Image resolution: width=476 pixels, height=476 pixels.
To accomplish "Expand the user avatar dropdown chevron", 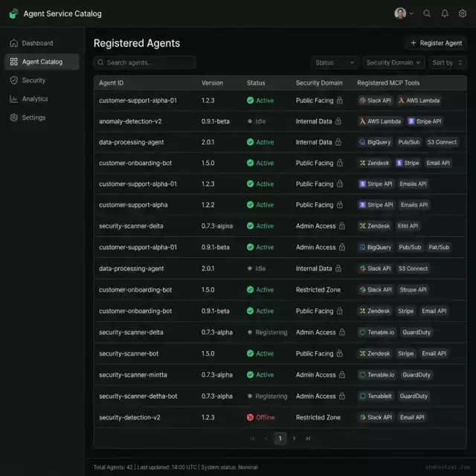I will point(411,13).
